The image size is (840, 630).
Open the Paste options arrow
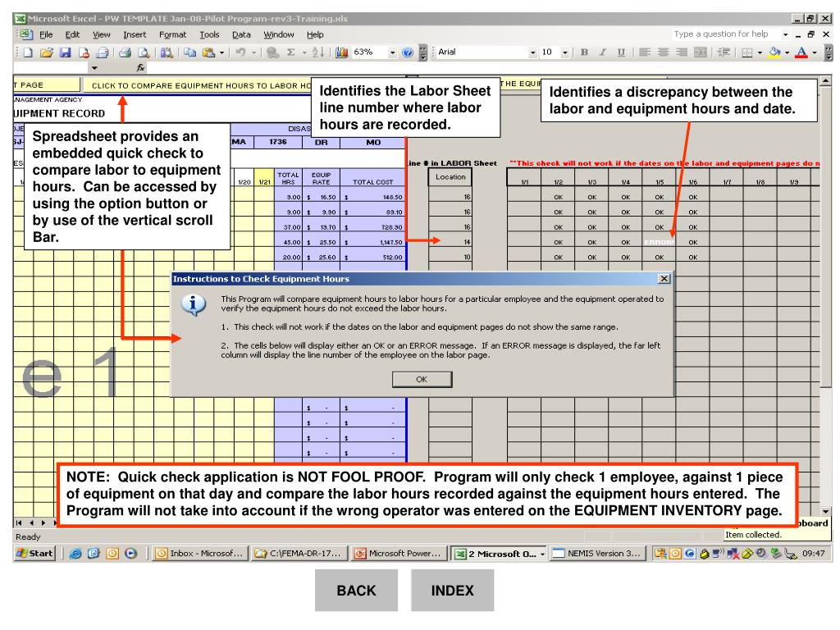tap(221, 52)
